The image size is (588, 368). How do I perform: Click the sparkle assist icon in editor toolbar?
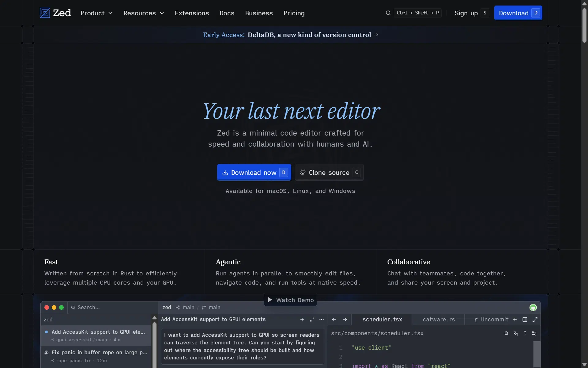516,333
